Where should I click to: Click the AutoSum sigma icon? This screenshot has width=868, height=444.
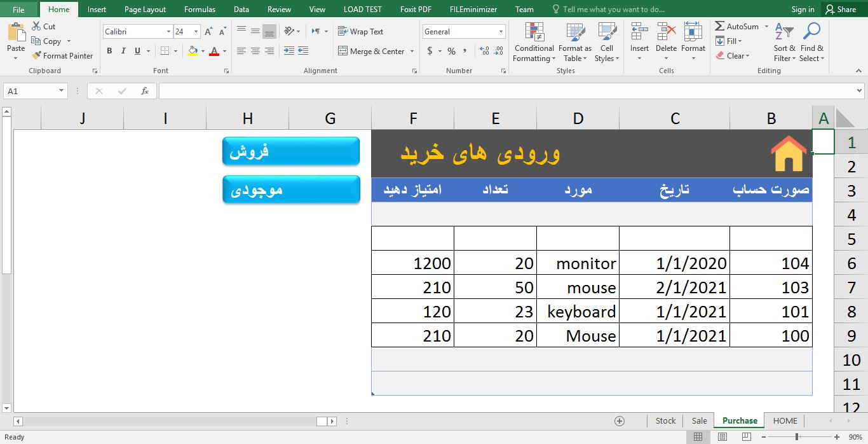[720, 27]
